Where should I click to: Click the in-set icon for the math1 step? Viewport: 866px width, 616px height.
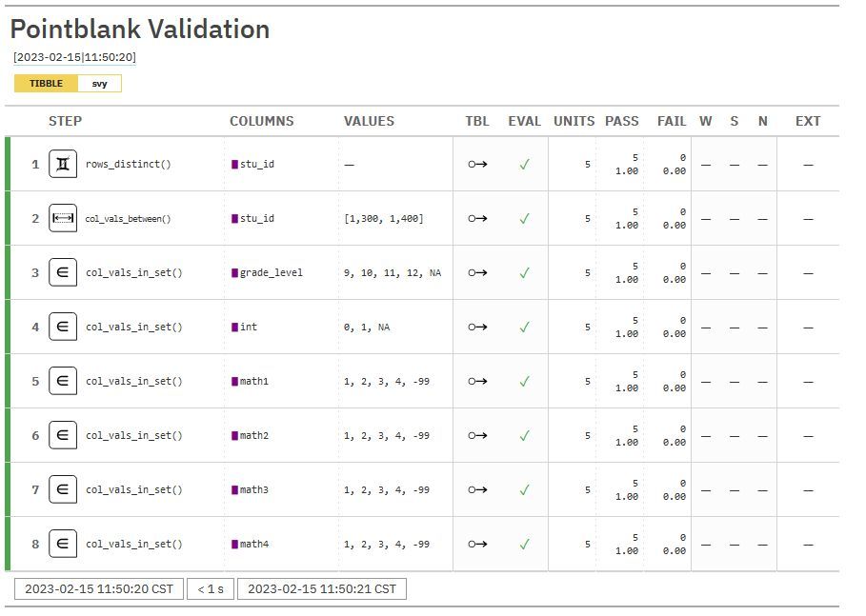[x=63, y=381]
